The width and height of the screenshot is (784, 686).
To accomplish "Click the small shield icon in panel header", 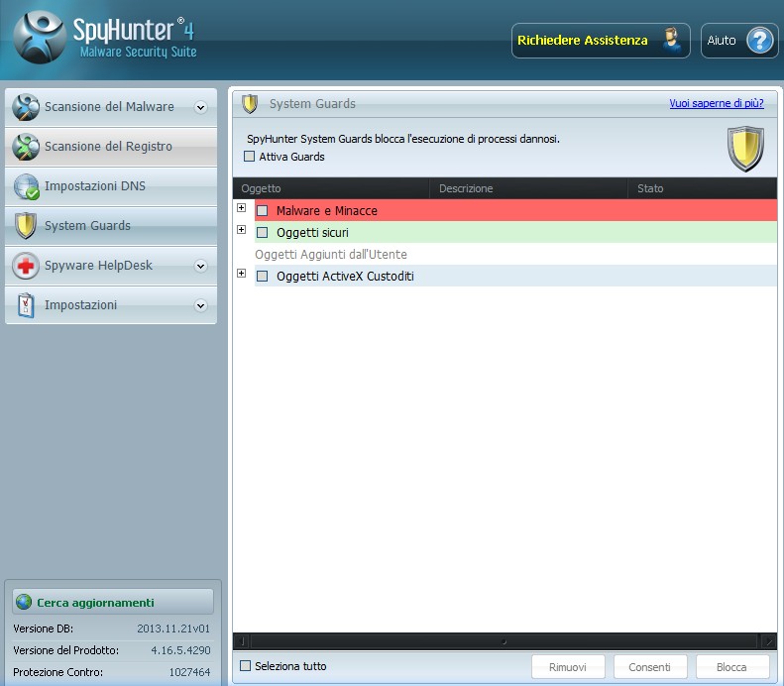I will point(250,104).
